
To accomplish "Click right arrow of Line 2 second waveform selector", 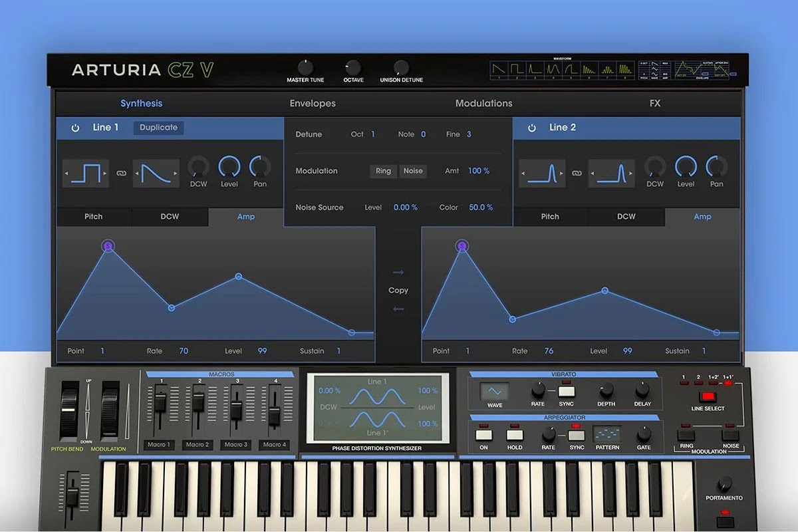I will click(x=631, y=174).
